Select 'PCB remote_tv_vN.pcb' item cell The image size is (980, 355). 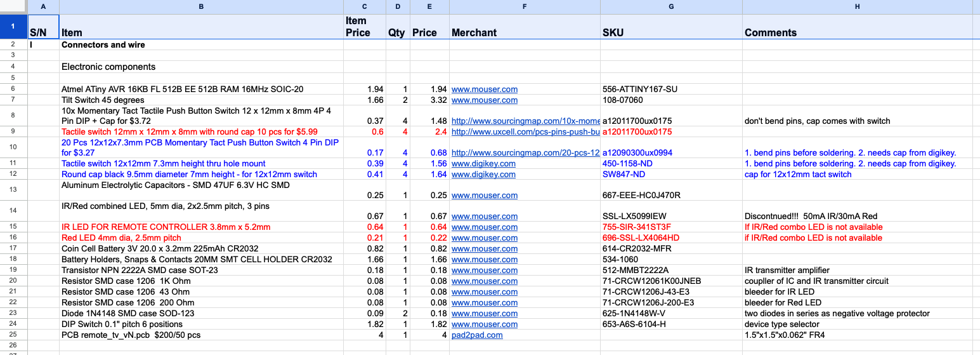tap(201, 335)
